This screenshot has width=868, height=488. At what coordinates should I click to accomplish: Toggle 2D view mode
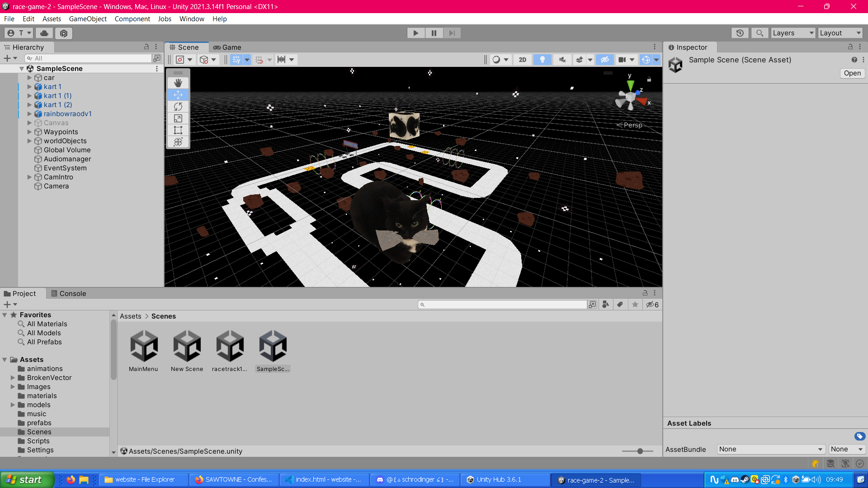point(522,60)
